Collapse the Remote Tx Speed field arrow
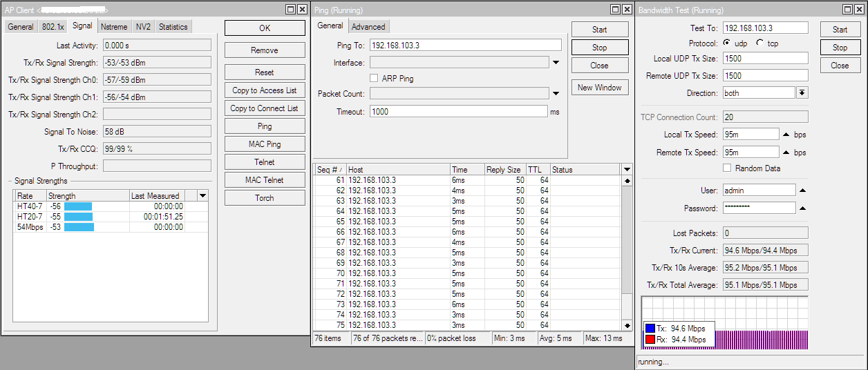The height and width of the screenshot is (370, 868). tap(786, 153)
